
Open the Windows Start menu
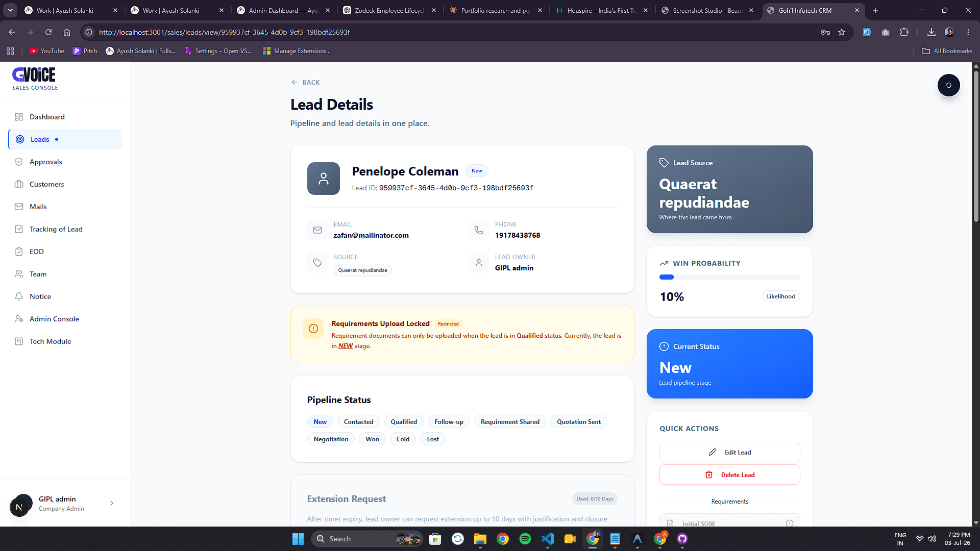coord(298,539)
